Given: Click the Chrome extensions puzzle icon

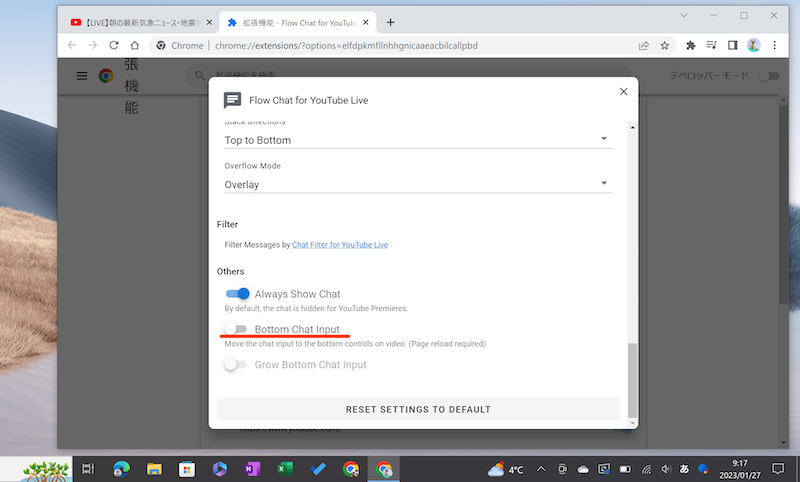Looking at the screenshot, I should (x=690, y=45).
